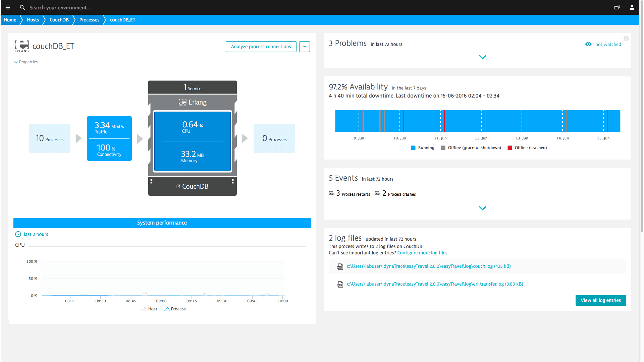Click View all log entries button

pyautogui.click(x=601, y=300)
